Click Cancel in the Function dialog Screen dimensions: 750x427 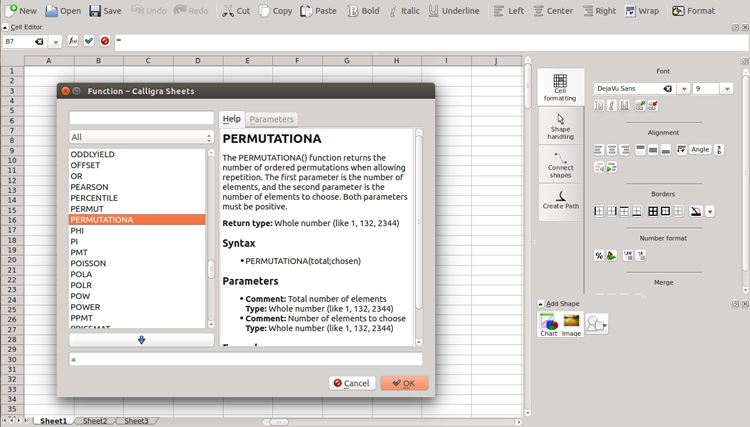coord(352,383)
